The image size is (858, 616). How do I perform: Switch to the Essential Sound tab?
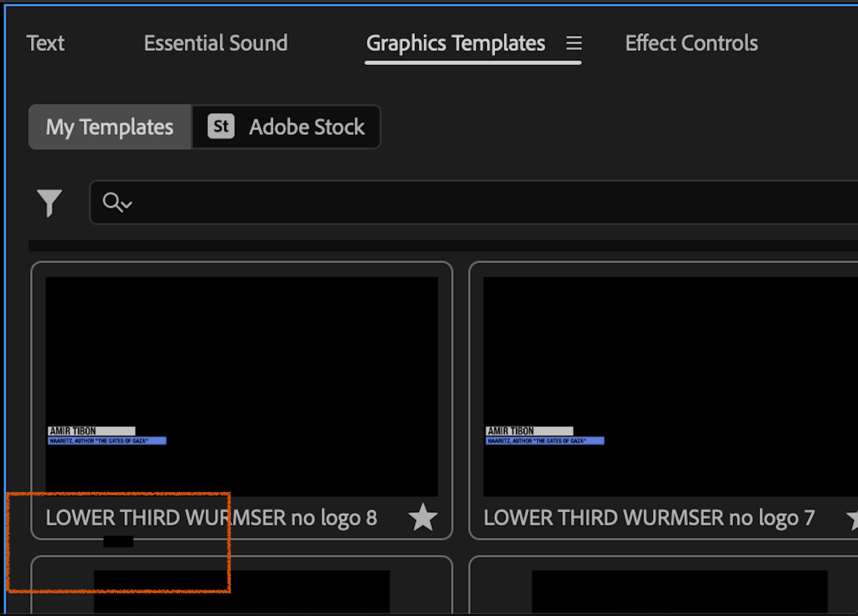coord(216,43)
